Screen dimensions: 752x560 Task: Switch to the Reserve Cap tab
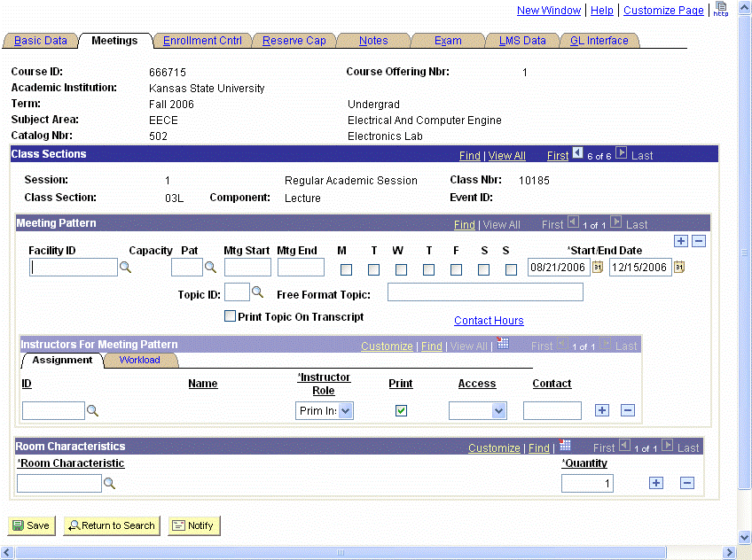(x=294, y=41)
